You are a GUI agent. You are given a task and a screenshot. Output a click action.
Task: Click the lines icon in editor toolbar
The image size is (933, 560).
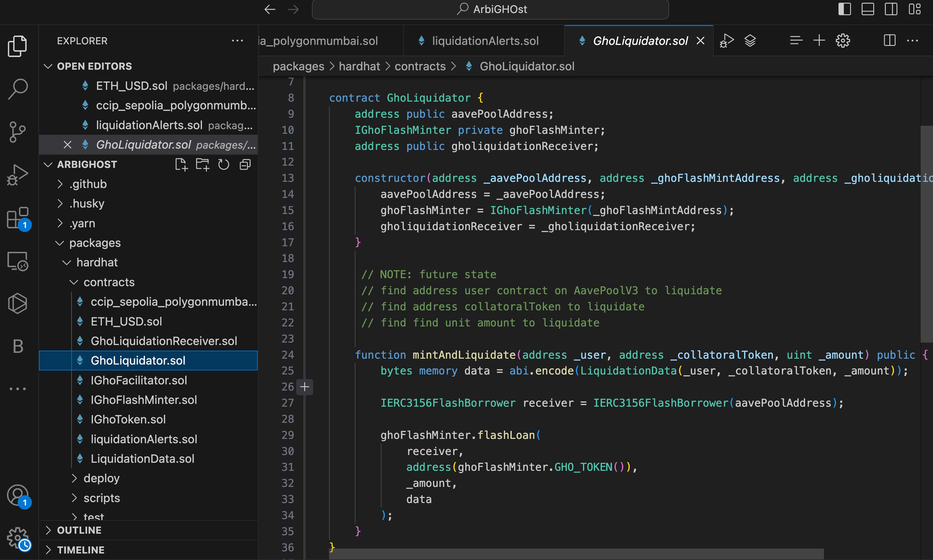(796, 40)
